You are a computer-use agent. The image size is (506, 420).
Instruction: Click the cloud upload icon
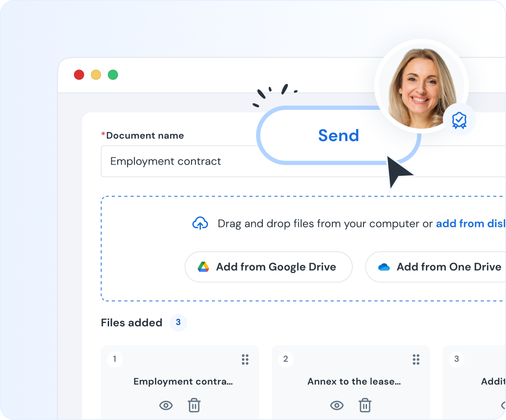click(x=200, y=223)
